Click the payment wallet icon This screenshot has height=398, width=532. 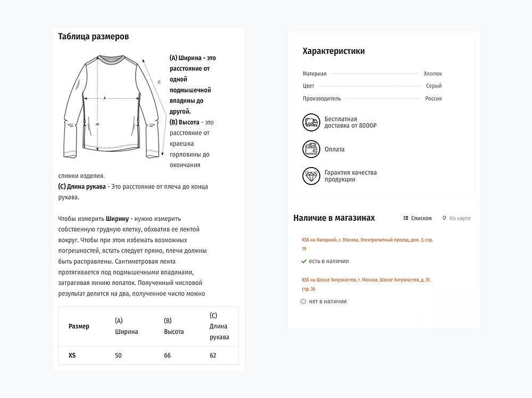311,150
